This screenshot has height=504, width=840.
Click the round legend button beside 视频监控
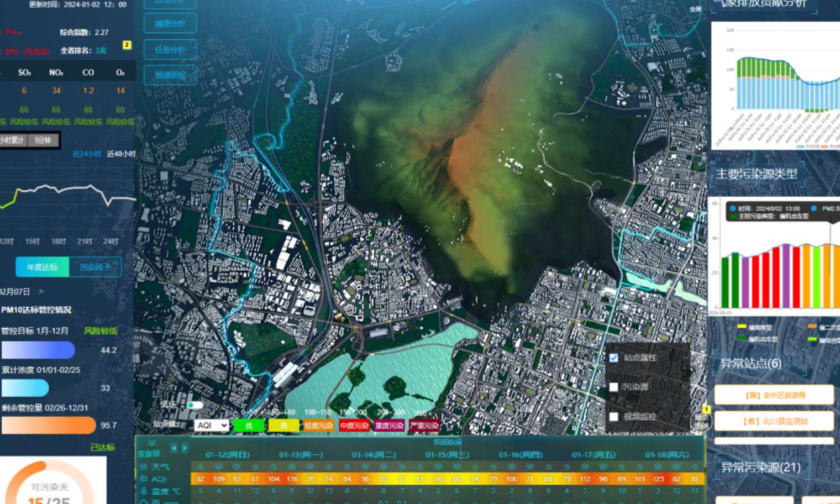pos(701,422)
